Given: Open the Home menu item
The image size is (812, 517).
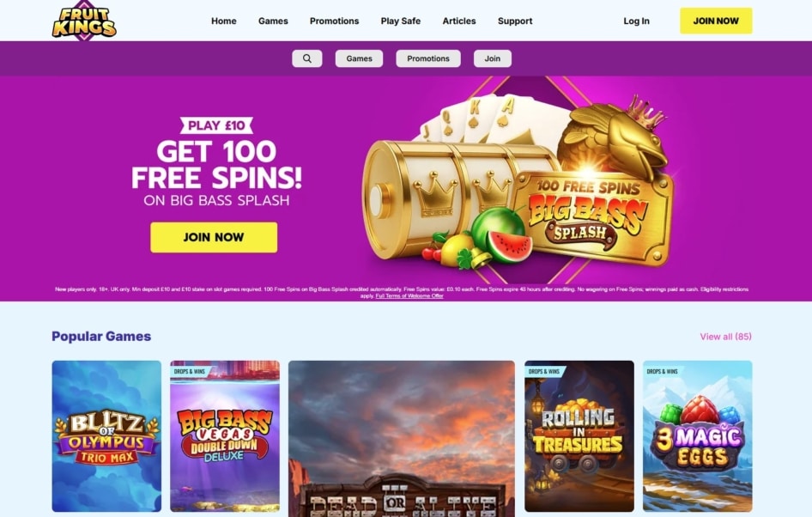Looking at the screenshot, I should click(x=224, y=21).
